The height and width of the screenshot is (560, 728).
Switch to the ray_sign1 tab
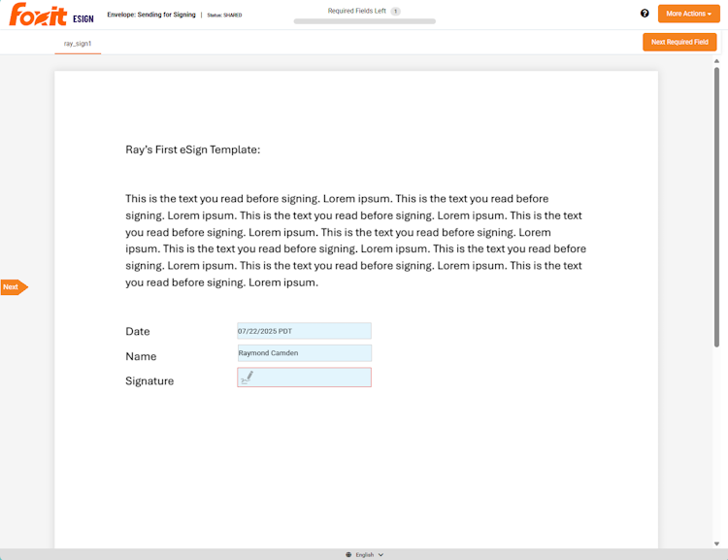(78, 44)
